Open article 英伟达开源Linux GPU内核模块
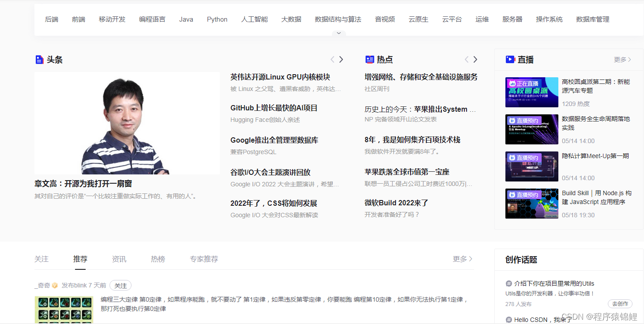Screen dimensions: 644x325 [x=280, y=77]
